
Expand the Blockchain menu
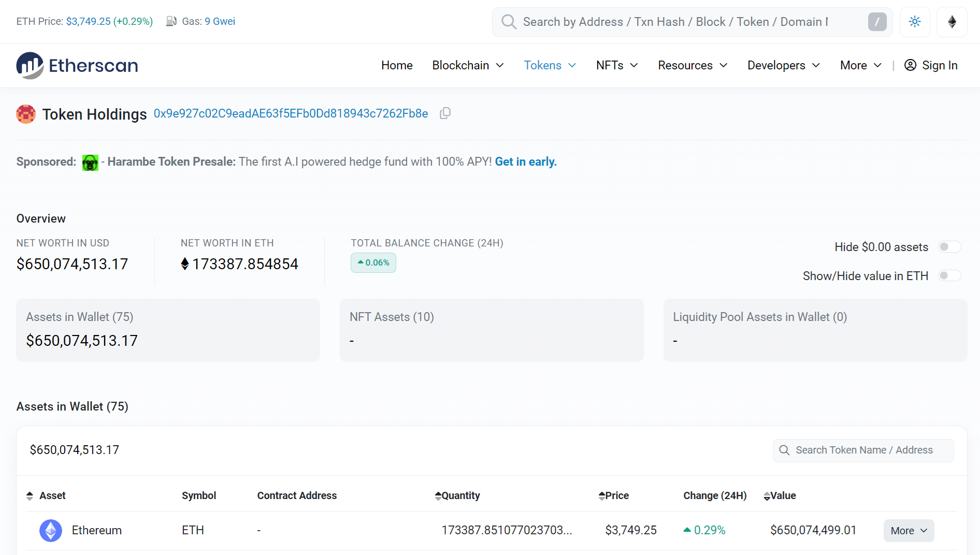[468, 65]
